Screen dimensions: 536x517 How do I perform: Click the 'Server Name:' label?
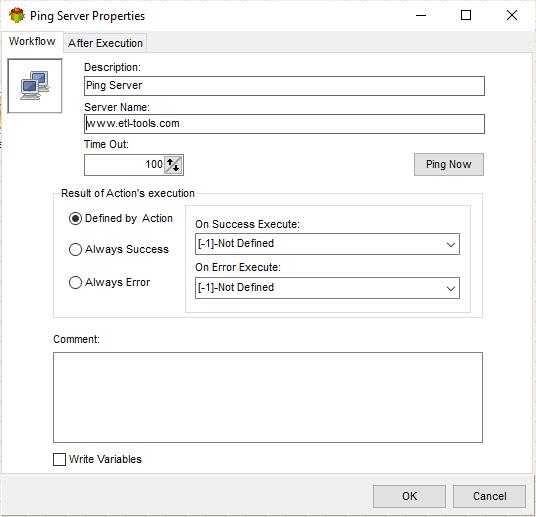[117, 107]
